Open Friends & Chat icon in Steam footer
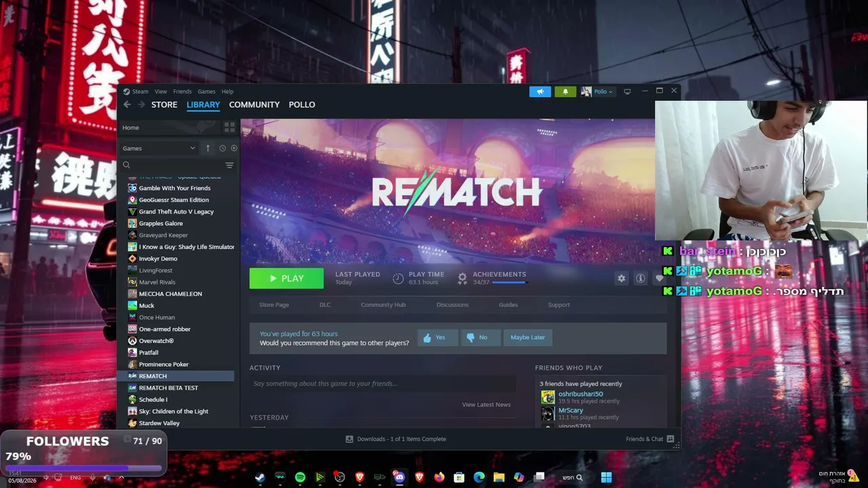868x488 pixels. tap(670, 439)
